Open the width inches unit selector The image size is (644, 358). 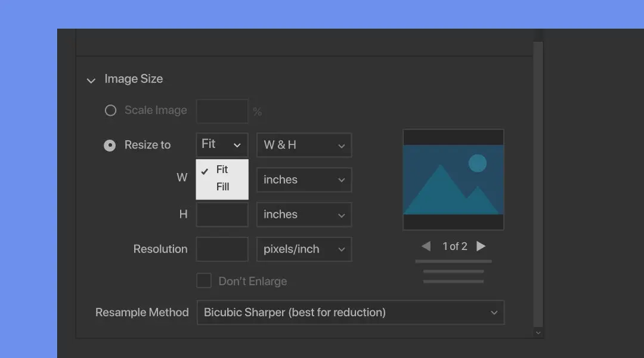(x=304, y=180)
